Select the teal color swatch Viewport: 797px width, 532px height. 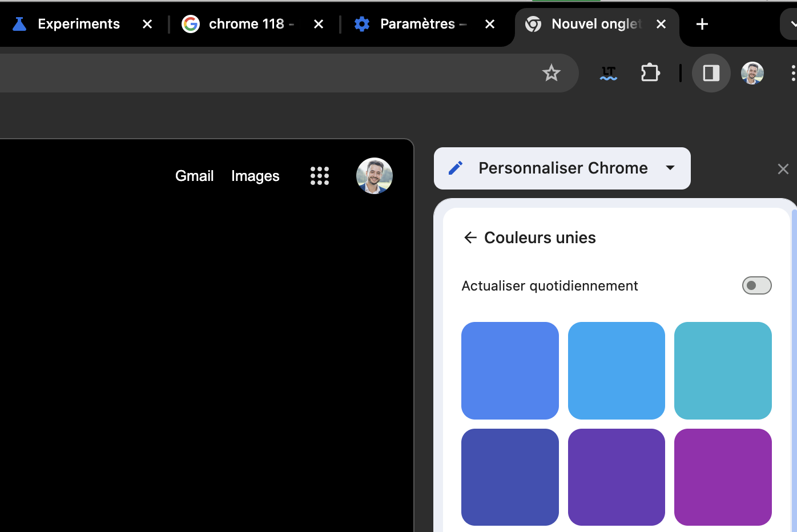pyautogui.click(x=723, y=370)
